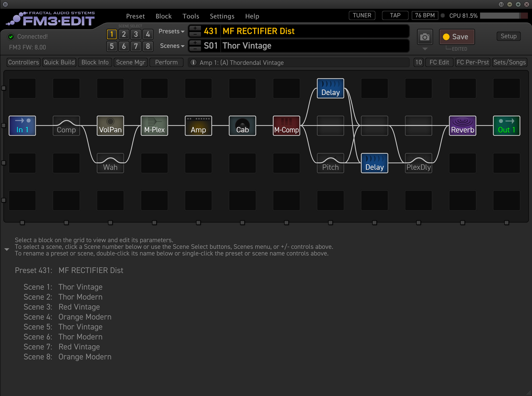Open Sets/Songs
The image size is (532, 396).
(510, 63)
